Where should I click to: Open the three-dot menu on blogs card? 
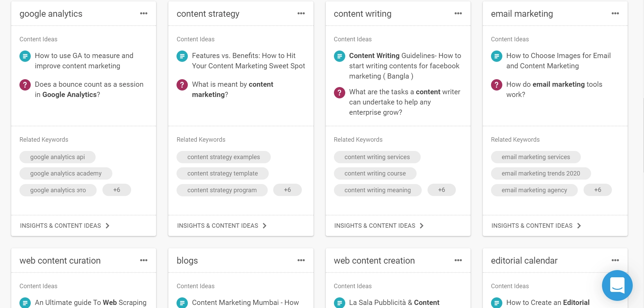[301, 260]
